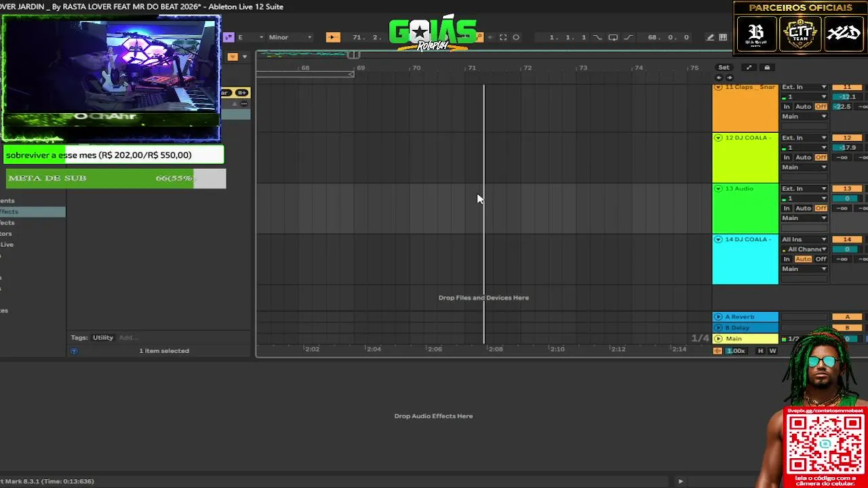The width and height of the screenshot is (868, 488).
Task: Click the arrangement position field showing 71. 2.
Action: [x=366, y=37]
